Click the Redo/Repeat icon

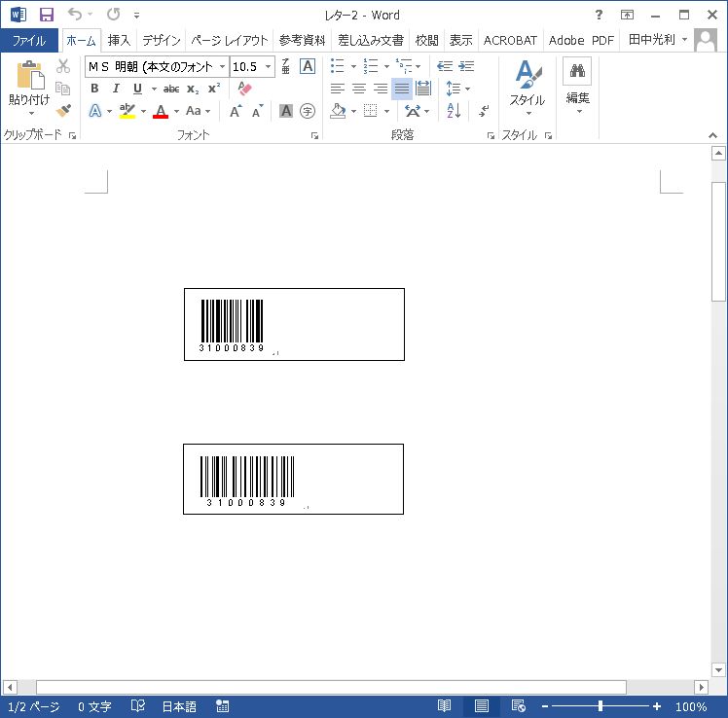[113, 15]
